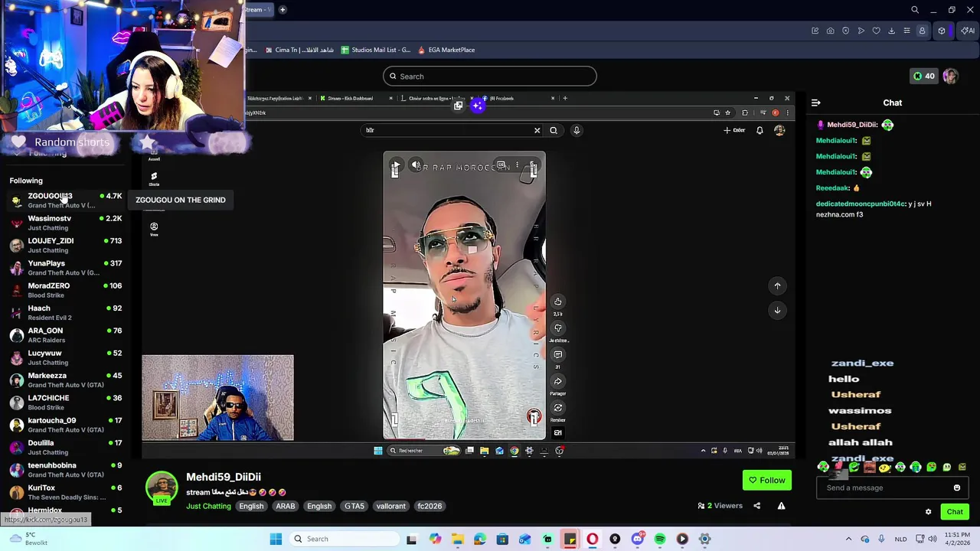The height and width of the screenshot is (551, 980).
Task: Open KuriTox channel in sidebar
Action: pyautogui.click(x=66, y=492)
